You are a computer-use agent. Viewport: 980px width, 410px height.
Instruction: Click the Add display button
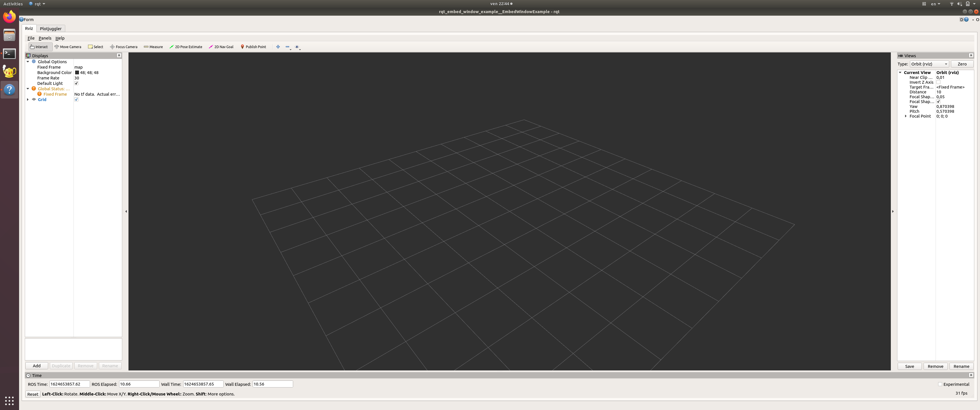(x=36, y=366)
